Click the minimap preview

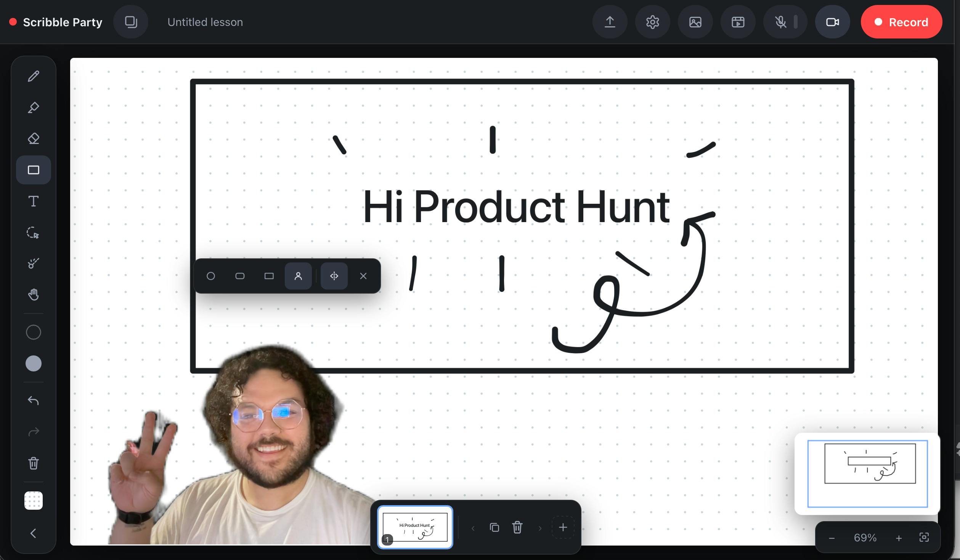coord(867,474)
